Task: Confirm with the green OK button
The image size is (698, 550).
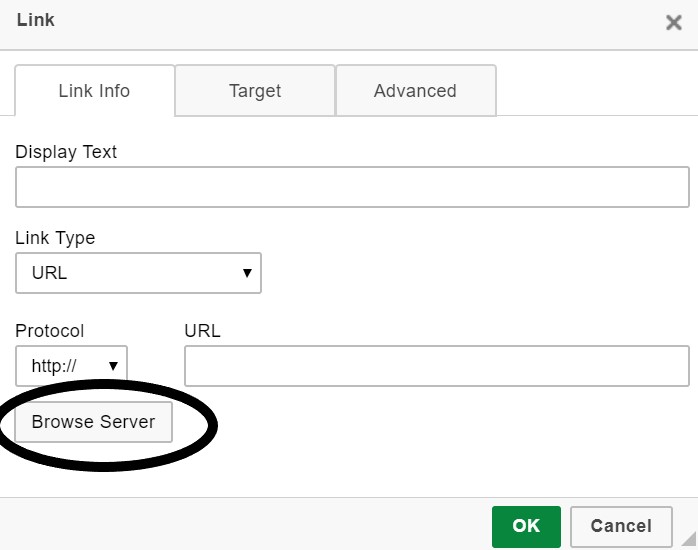Action: coord(526,526)
